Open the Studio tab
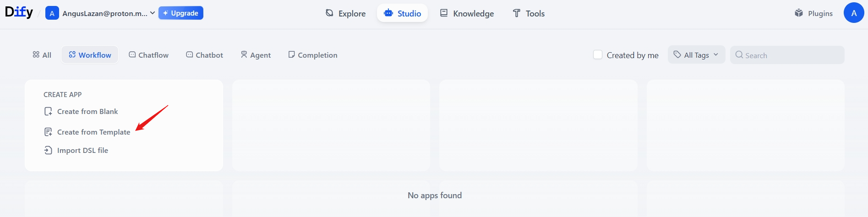 coord(402,13)
